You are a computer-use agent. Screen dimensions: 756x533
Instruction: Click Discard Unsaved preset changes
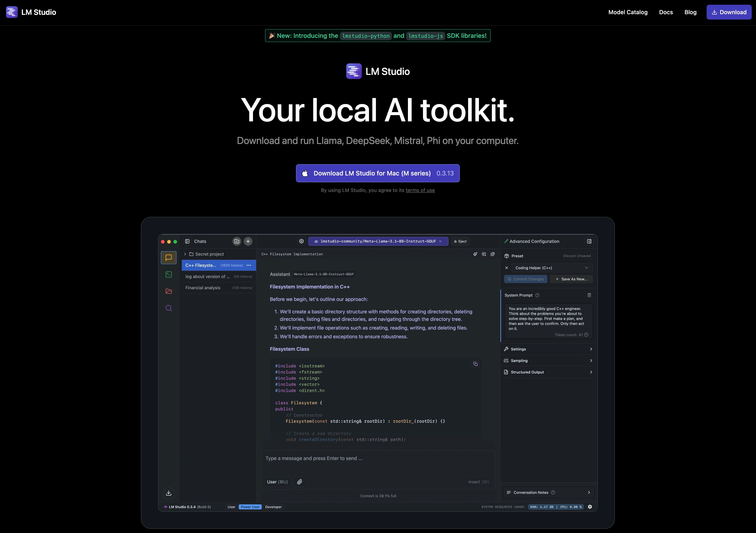click(x=577, y=256)
